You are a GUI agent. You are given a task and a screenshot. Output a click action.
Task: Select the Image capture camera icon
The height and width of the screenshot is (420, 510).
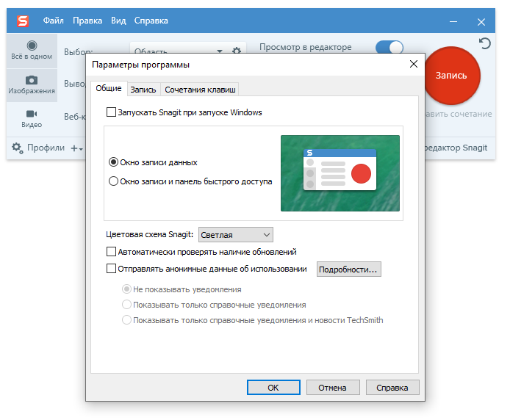[32, 80]
